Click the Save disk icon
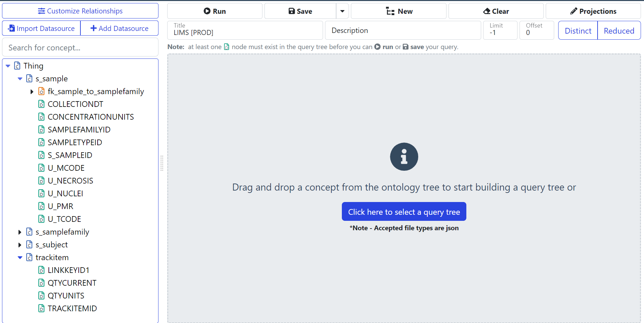The image size is (644, 323). click(x=292, y=11)
